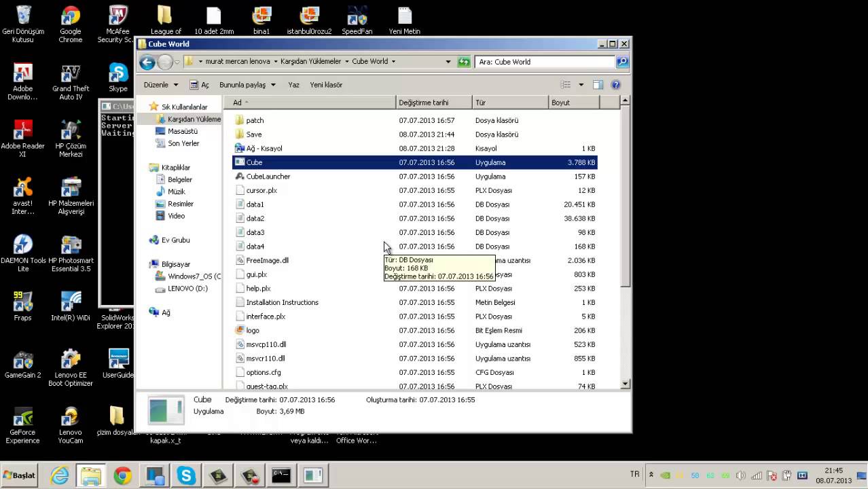The height and width of the screenshot is (489, 868).
Task: Select Belgeler library
Action: point(175,179)
